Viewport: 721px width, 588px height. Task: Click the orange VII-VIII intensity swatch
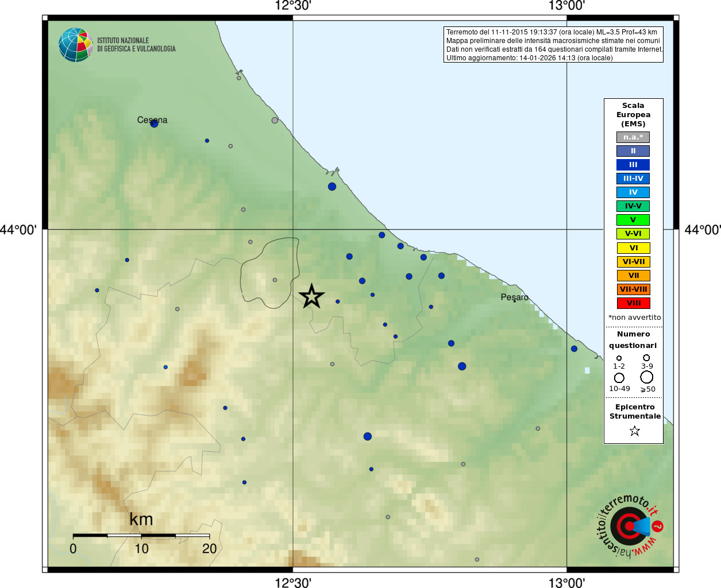(633, 289)
